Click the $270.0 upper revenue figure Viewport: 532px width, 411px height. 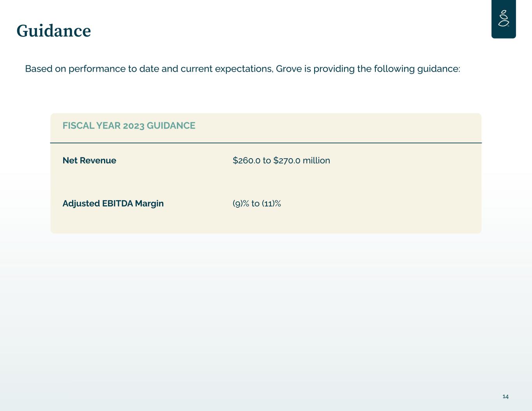pos(287,161)
